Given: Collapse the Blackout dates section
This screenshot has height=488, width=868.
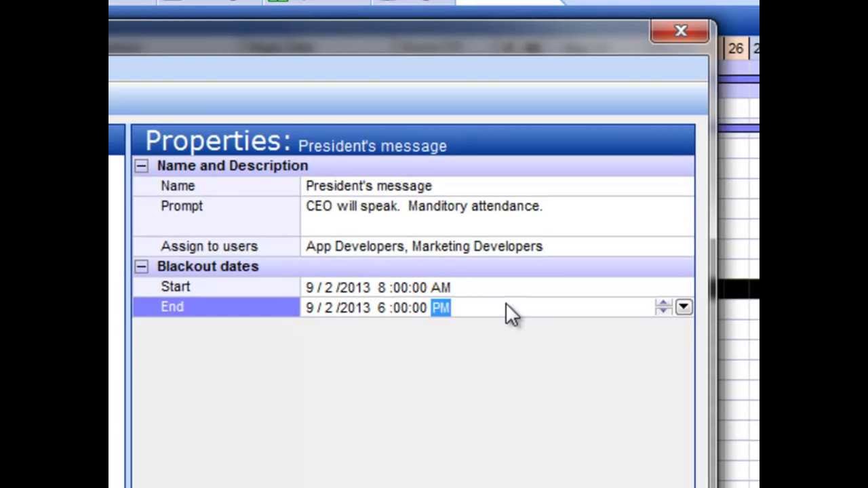Looking at the screenshot, I should point(141,266).
